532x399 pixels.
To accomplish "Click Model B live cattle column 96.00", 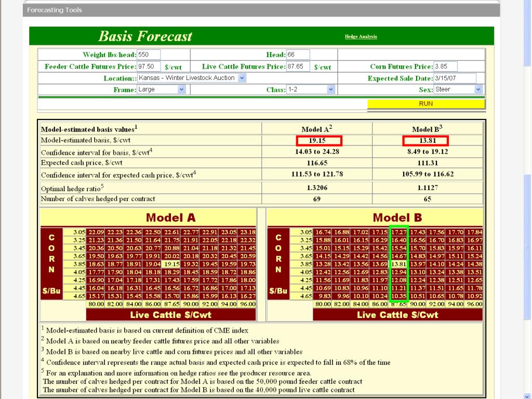I will pos(474,304).
